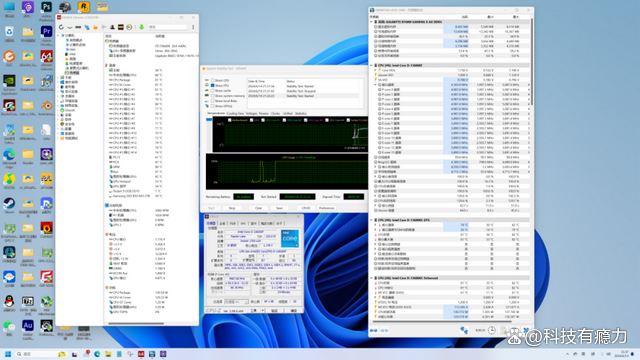Launch the Premiere Pro desktop icon
Image resolution: width=640 pixels, height=360 pixels.
[x=46, y=31]
